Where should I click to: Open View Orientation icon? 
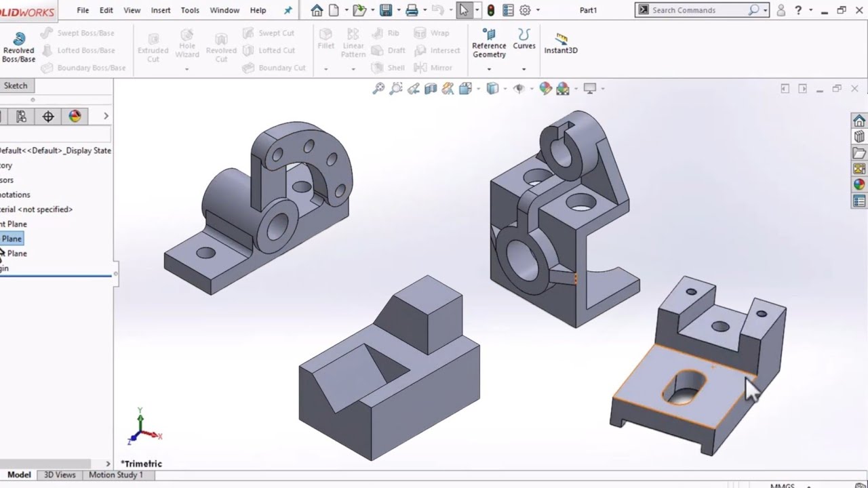pos(465,89)
